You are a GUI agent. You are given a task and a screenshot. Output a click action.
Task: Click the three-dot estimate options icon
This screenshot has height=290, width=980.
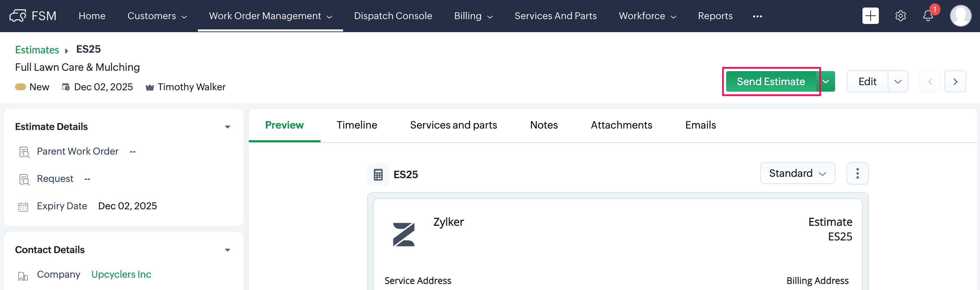[x=857, y=173]
